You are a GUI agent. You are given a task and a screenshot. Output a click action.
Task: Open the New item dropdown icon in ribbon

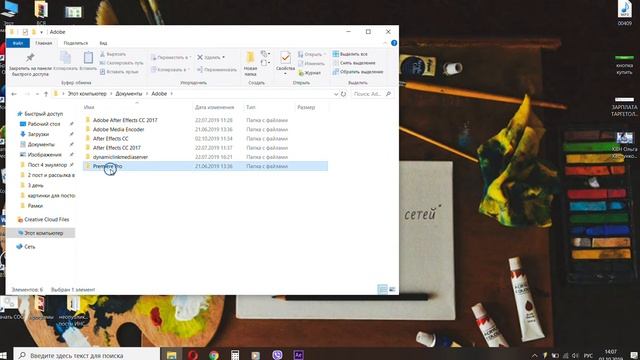pyautogui.click(x=265, y=54)
